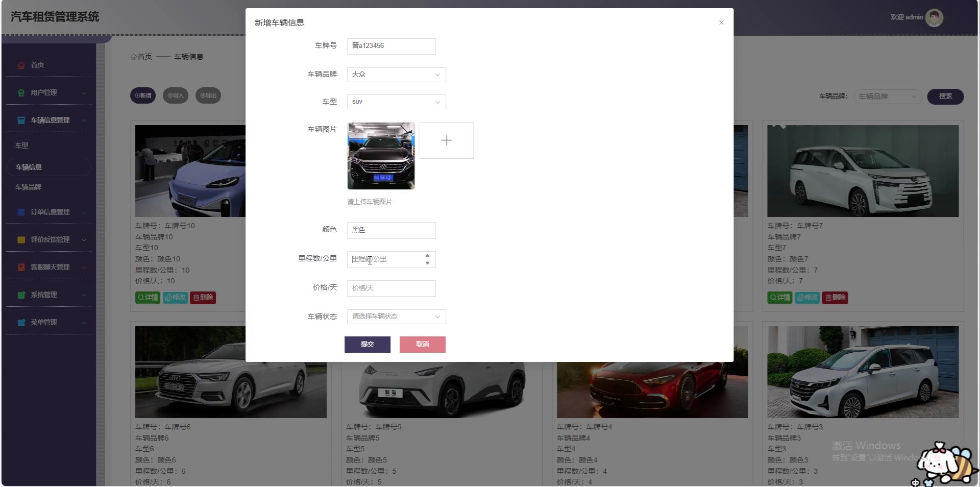
Task: Click the 导出 export button
Action: coord(208,95)
